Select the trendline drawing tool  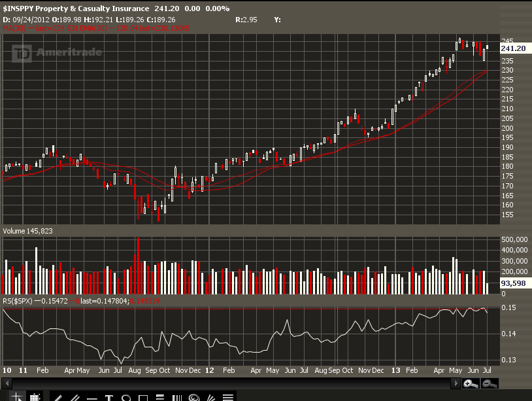point(58,396)
